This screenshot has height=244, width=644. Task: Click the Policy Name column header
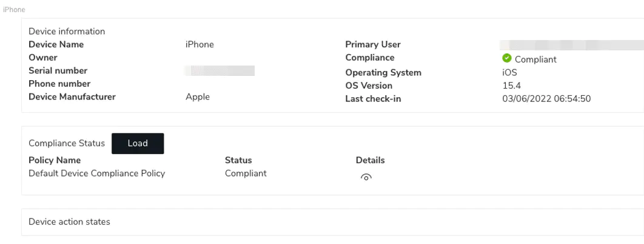coord(55,160)
